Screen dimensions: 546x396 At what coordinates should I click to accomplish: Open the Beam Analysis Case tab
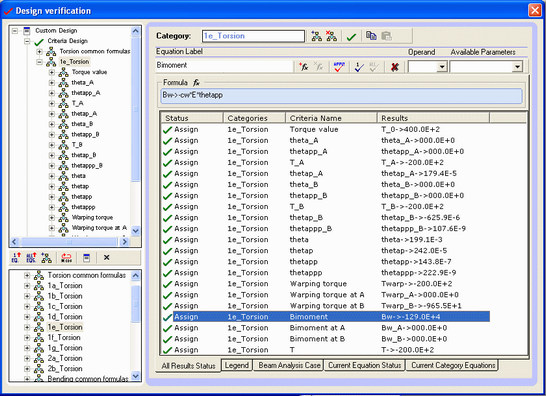[x=289, y=365]
